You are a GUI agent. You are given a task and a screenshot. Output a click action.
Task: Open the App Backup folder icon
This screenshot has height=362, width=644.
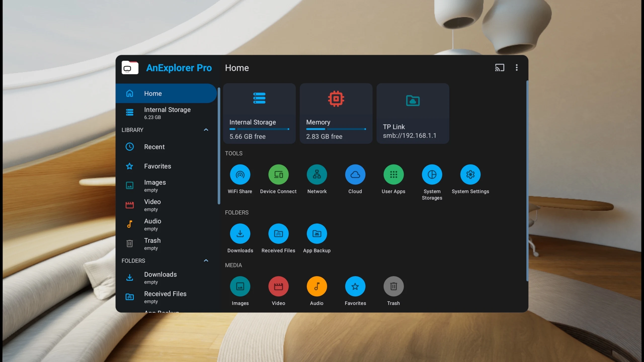coord(317,234)
